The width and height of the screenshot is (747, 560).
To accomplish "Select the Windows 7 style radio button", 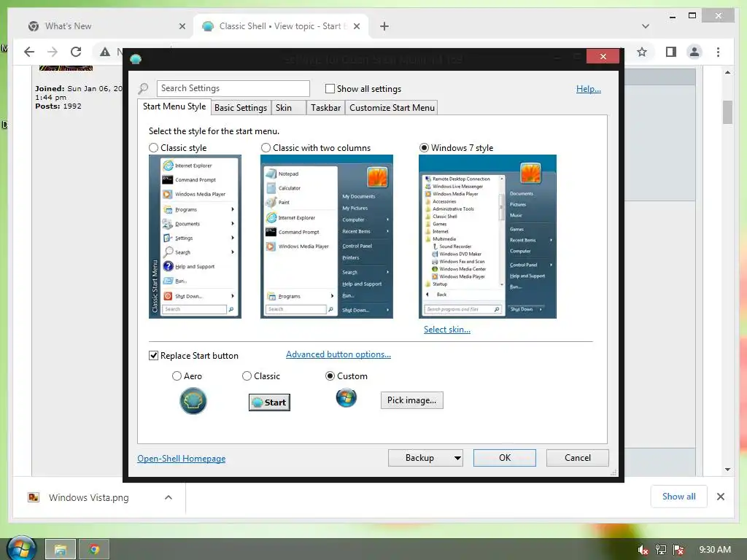I will click(x=424, y=147).
